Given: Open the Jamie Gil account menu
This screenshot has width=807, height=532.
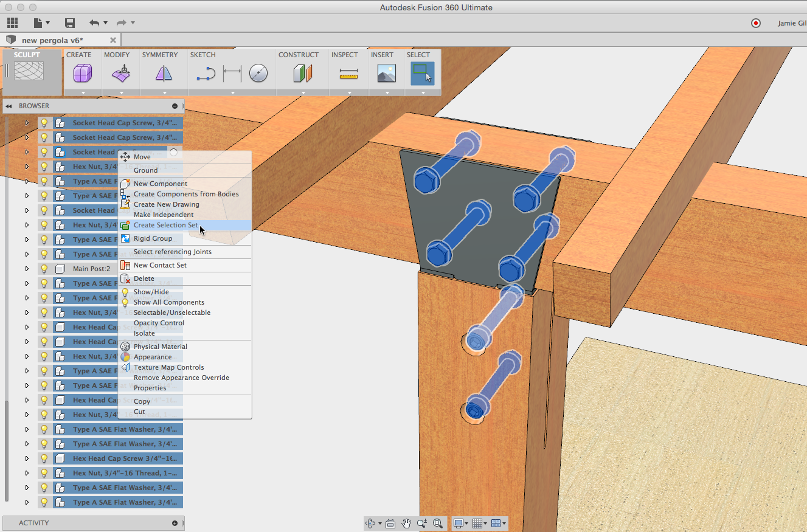Looking at the screenshot, I should tap(792, 23).
